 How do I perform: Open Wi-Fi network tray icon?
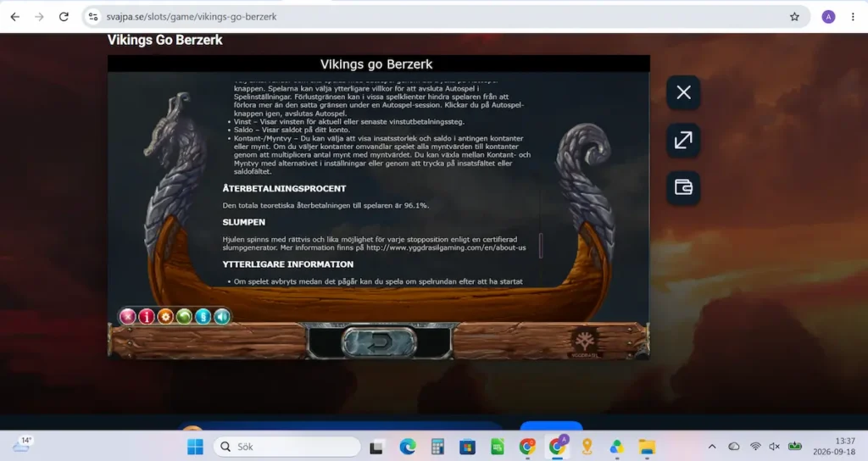[755, 447]
